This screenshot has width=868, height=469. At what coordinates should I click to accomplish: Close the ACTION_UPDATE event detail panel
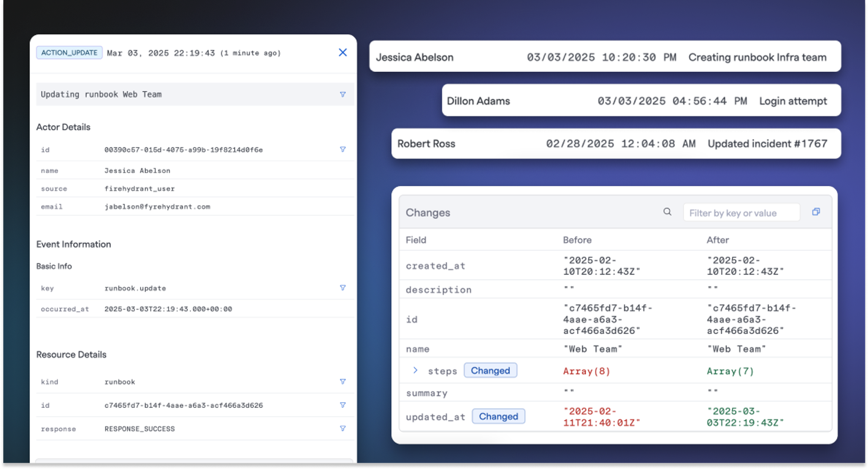pos(342,52)
